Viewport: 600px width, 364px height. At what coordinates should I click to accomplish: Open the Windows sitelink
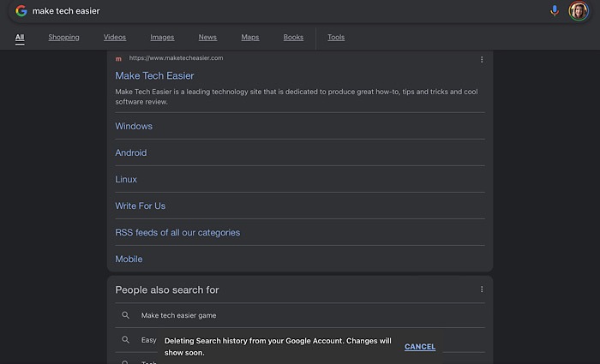point(134,126)
